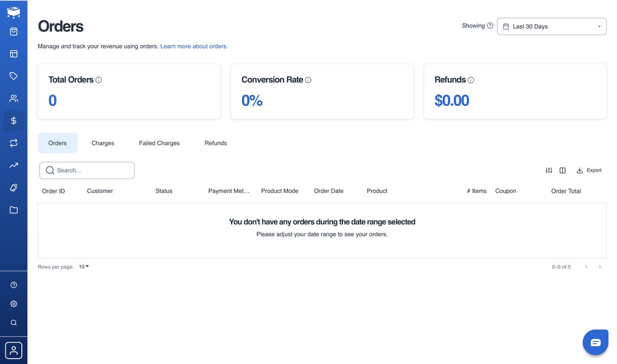Click the 0–0 of 0 pagination text
This screenshot has height=364, width=617.
point(561,267)
